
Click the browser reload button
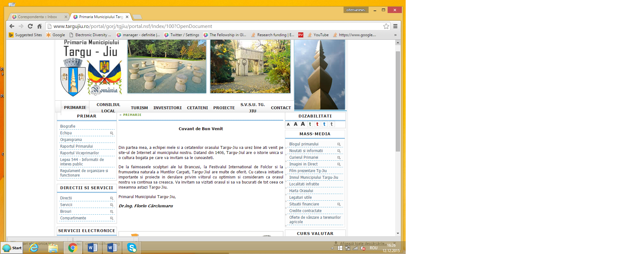(x=30, y=26)
